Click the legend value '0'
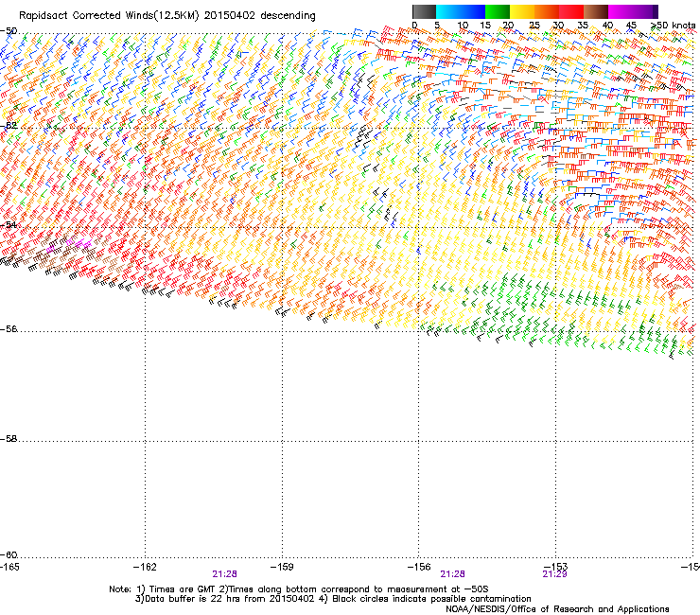The width and height of the screenshot is (700, 615). 414,26
